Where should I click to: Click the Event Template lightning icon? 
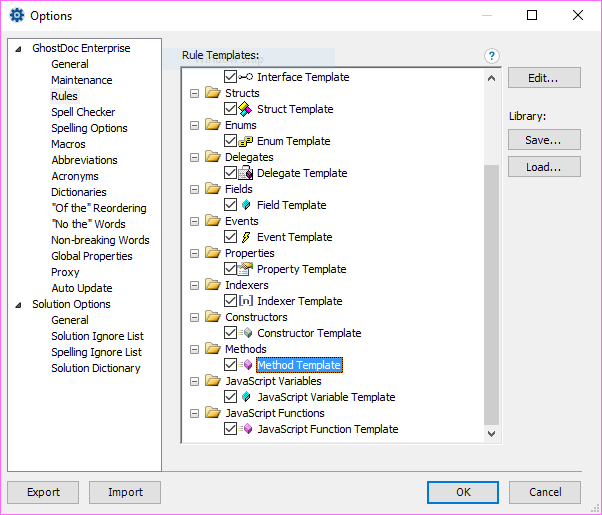[246, 237]
